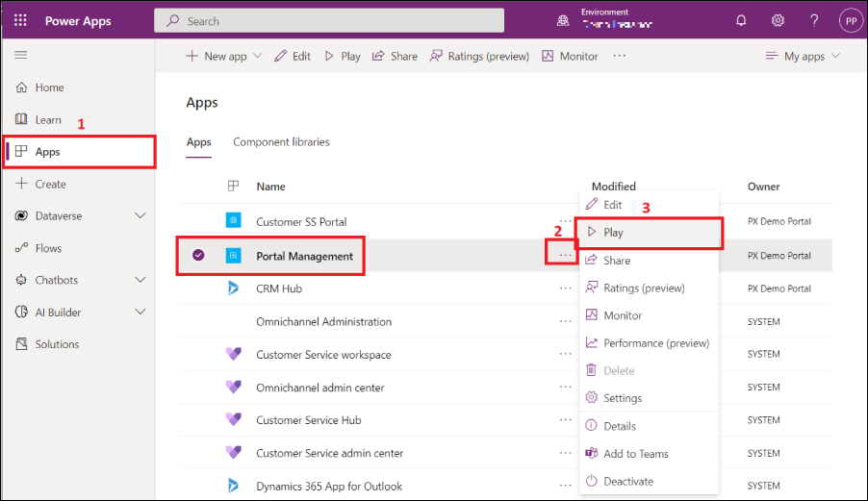
Task: Choose Add to Teams in context menu
Action: coord(649,454)
